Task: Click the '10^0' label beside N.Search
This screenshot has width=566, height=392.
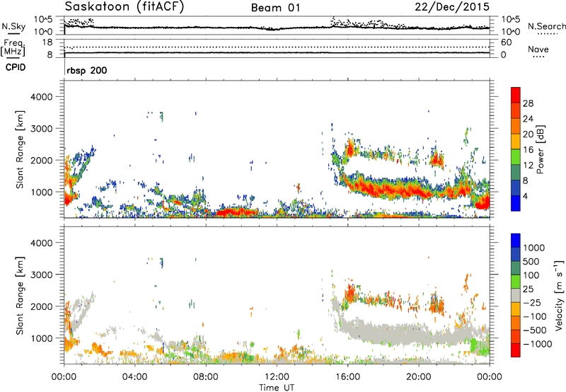Action: (510, 32)
